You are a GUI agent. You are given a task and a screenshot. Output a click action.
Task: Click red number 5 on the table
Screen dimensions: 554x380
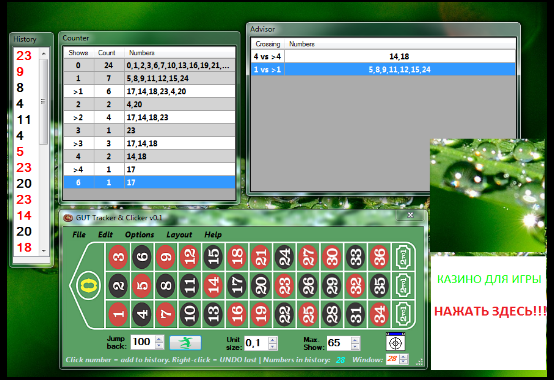142,285
